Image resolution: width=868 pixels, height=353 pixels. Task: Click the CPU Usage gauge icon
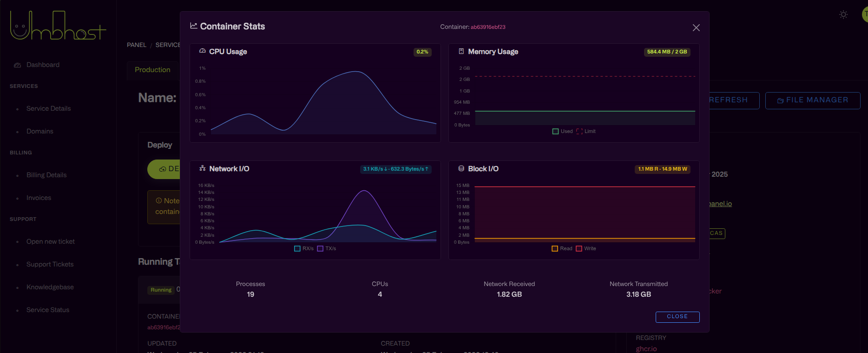pyautogui.click(x=203, y=51)
